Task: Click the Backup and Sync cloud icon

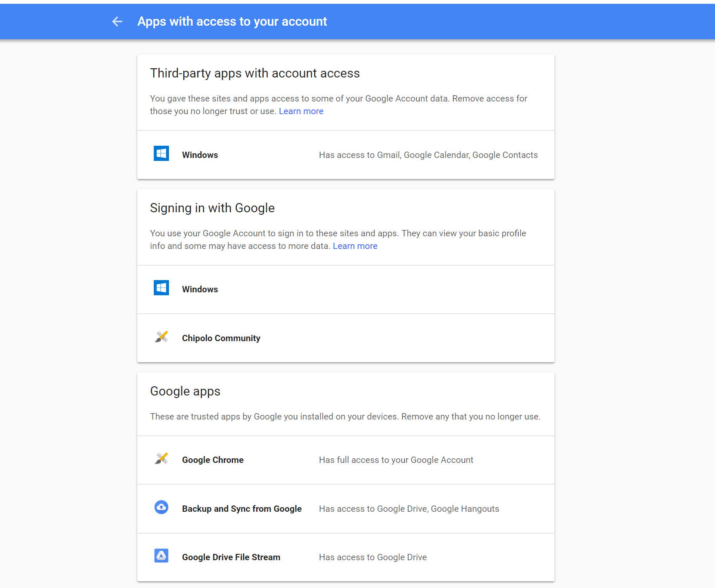Action: [161, 507]
